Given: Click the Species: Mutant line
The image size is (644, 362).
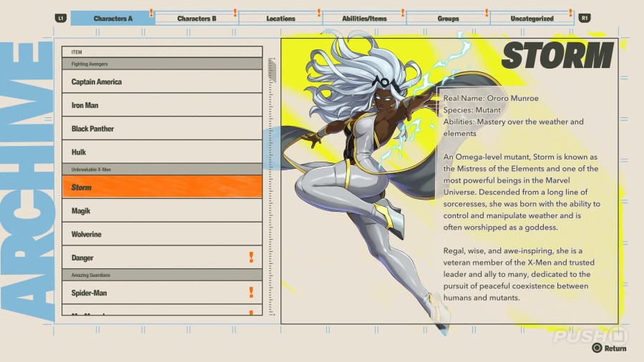Looking at the screenshot, I should pyautogui.click(x=472, y=110).
